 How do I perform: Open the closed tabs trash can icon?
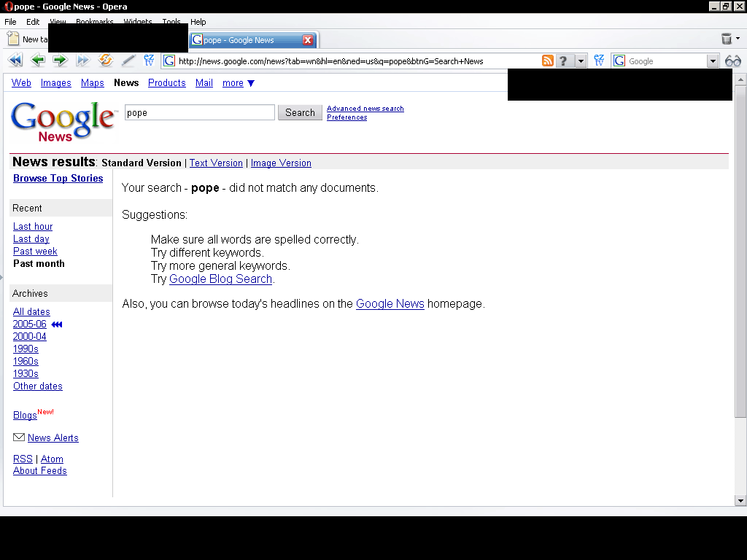(727, 39)
